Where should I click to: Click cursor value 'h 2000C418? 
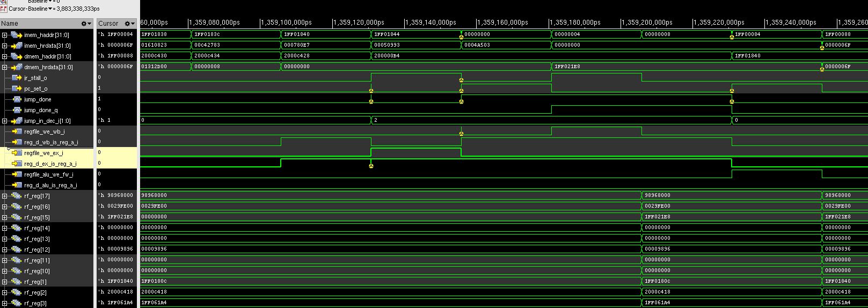[x=116, y=292]
